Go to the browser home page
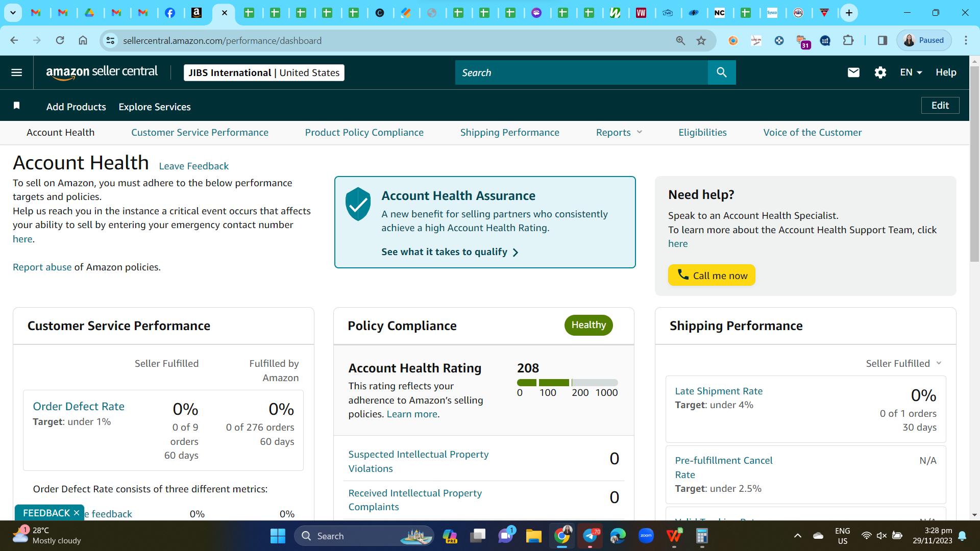 pyautogui.click(x=83, y=40)
